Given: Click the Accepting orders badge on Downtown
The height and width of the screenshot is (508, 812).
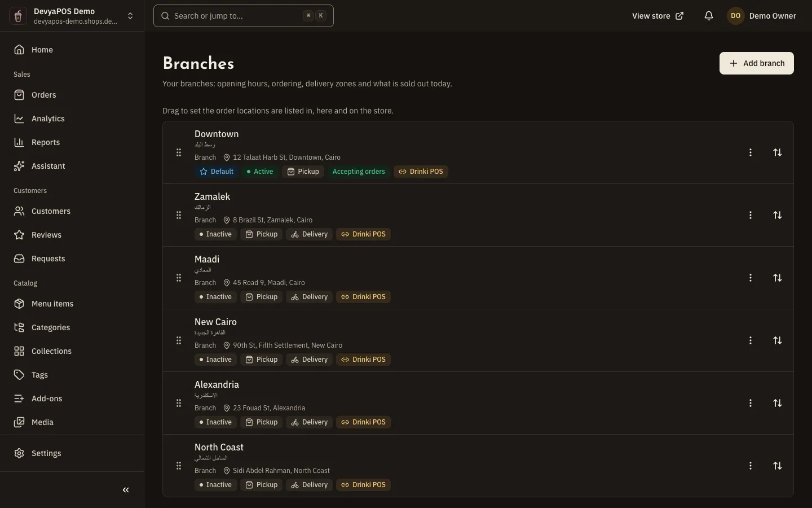Looking at the screenshot, I should (x=359, y=172).
